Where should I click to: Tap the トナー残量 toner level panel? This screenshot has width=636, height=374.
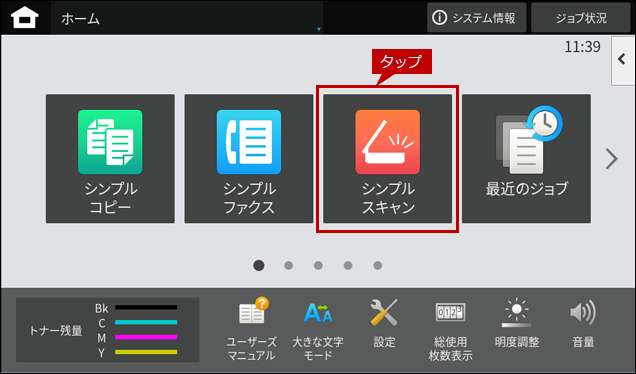[107, 330]
